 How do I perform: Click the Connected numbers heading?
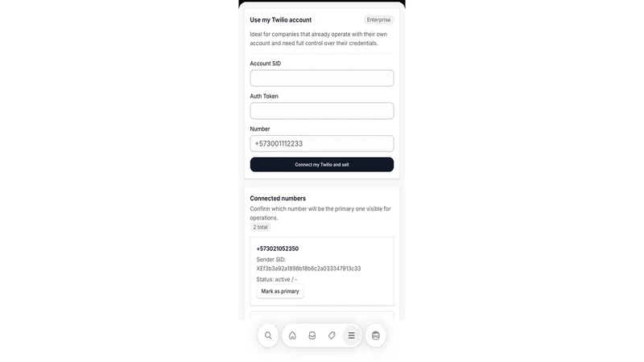278,198
